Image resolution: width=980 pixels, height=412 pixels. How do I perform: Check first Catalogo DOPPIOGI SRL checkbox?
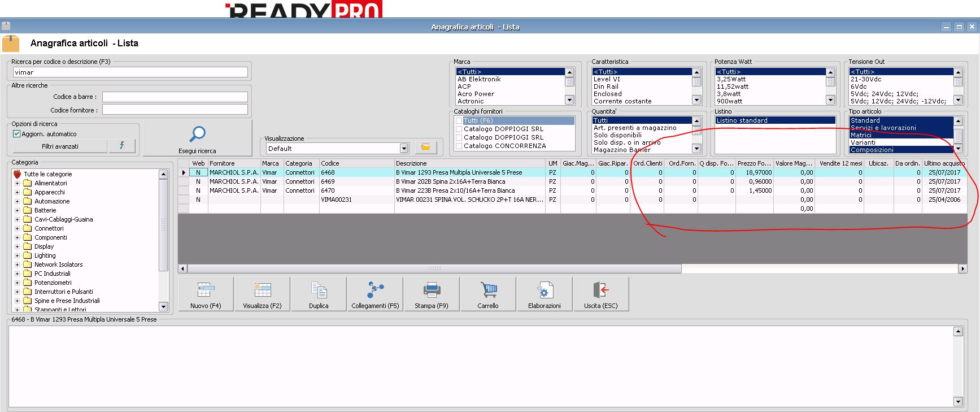459,129
